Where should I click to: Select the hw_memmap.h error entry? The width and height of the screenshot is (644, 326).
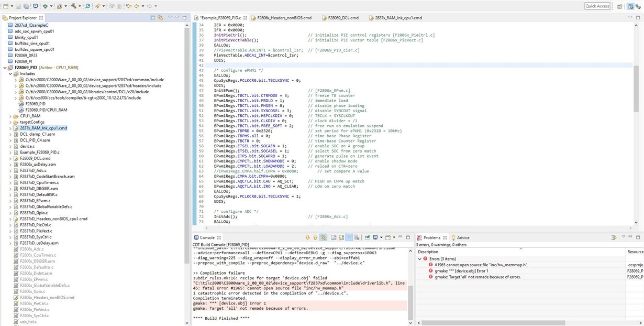click(482, 265)
